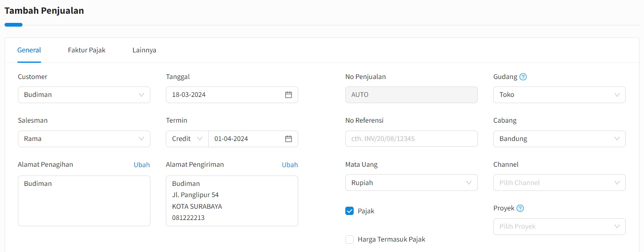Viewport: 644px width, 252px height.
Task: Click the Gudang help question mark icon
Action: pos(523,77)
